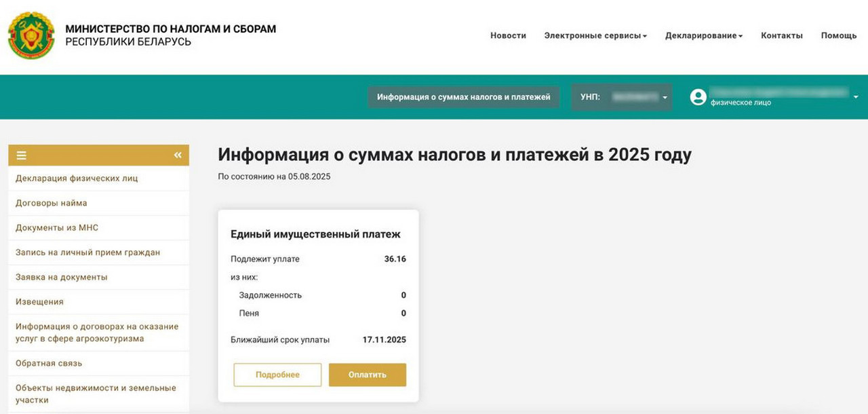Collapse sidebar with double chevron icon

(178, 155)
